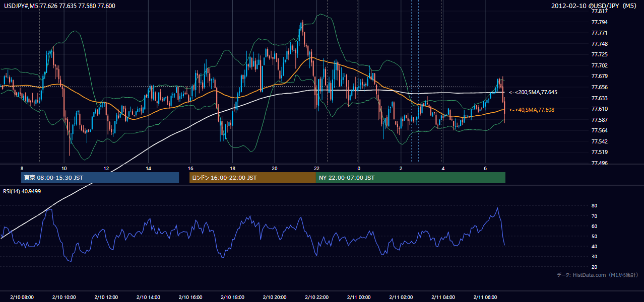Click bottom date label 2/11 06:00
Viewport: 644px width, 302px height.
pyautogui.click(x=485, y=297)
